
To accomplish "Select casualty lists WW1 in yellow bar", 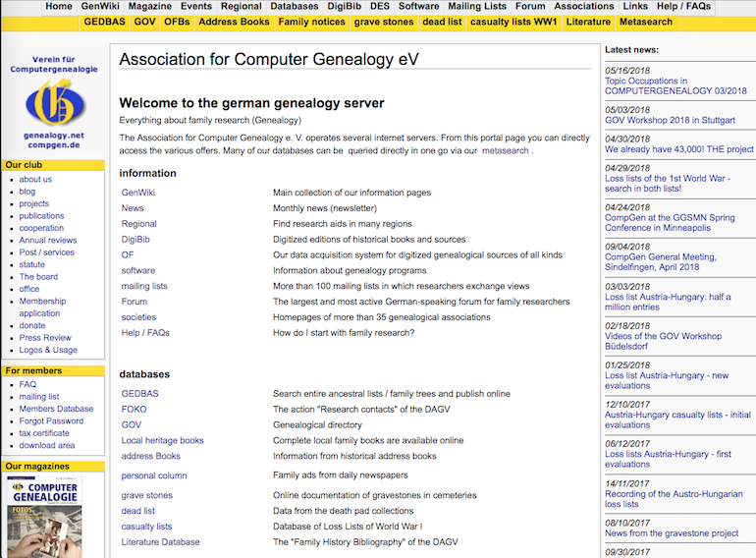I will (x=513, y=23).
